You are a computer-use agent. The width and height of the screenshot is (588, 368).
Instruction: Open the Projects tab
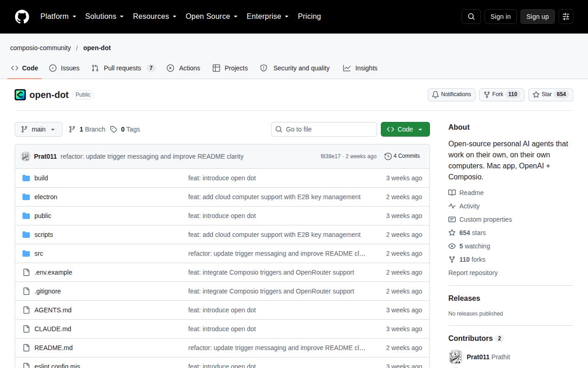pos(230,68)
